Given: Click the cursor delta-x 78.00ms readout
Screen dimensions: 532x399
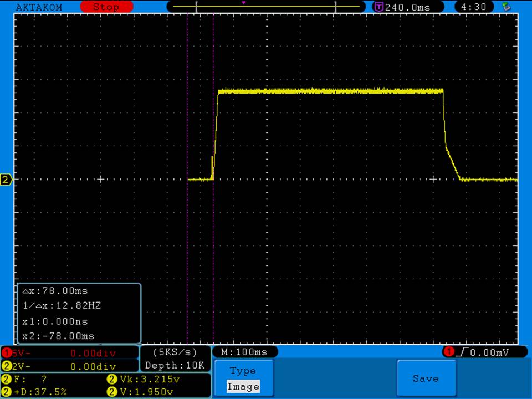Looking at the screenshot, I should click(x=55, y=291).
